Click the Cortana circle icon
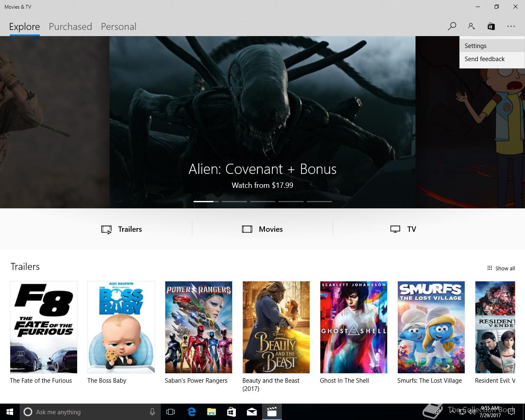This screenshot has width=525, height=420. (x=28, y=412)
